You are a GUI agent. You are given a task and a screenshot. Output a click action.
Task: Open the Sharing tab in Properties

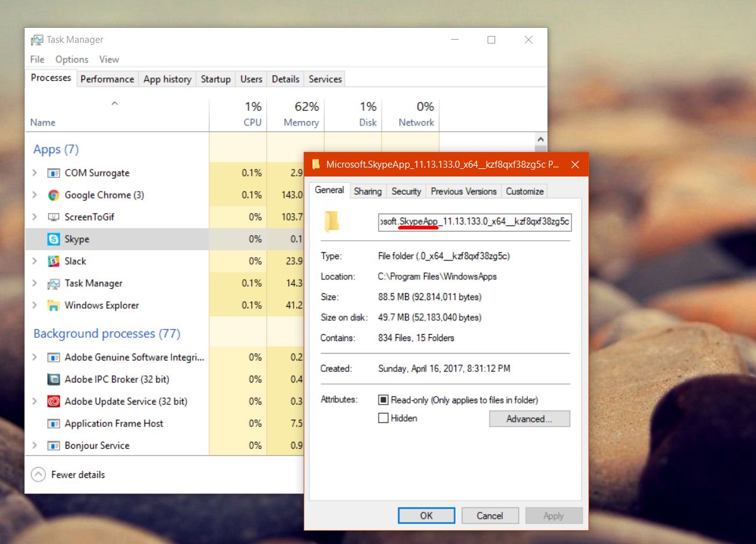click(367, 191)
